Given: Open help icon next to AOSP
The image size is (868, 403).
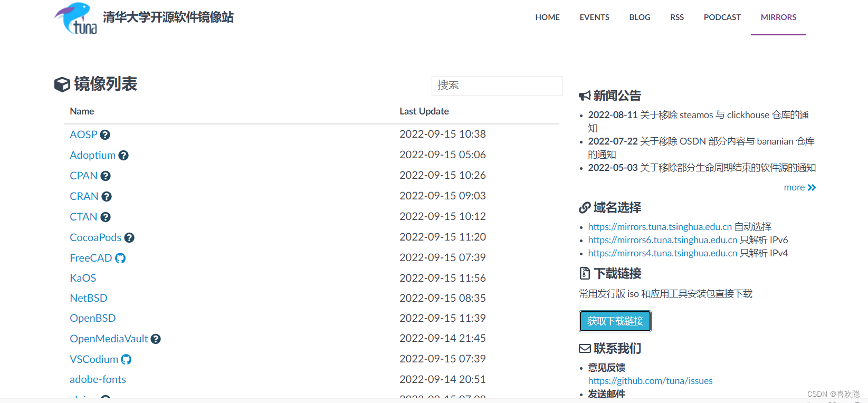Looking at the screenshot, I should pos(105,135).
